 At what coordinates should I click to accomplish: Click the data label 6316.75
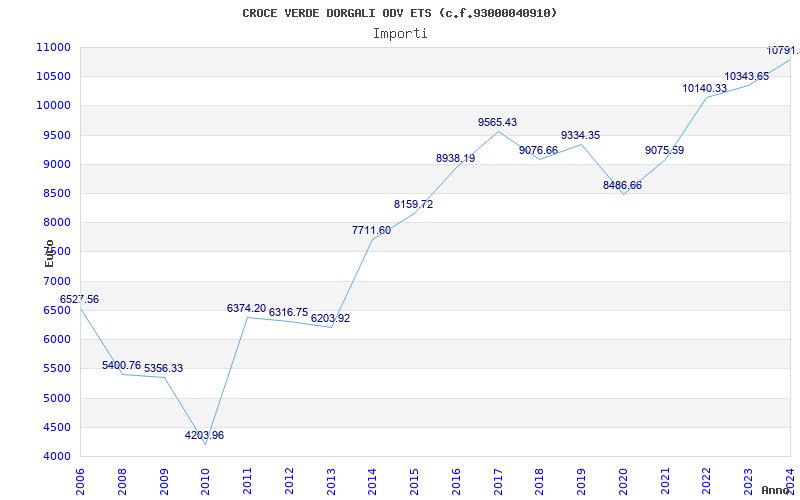pyautogui.click(x=288, y=312)
